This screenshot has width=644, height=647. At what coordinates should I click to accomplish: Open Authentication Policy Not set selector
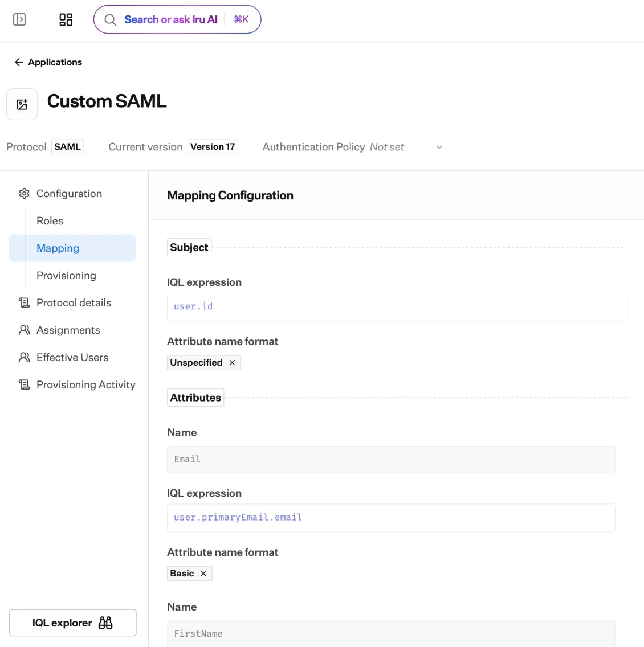coord(406,147)
